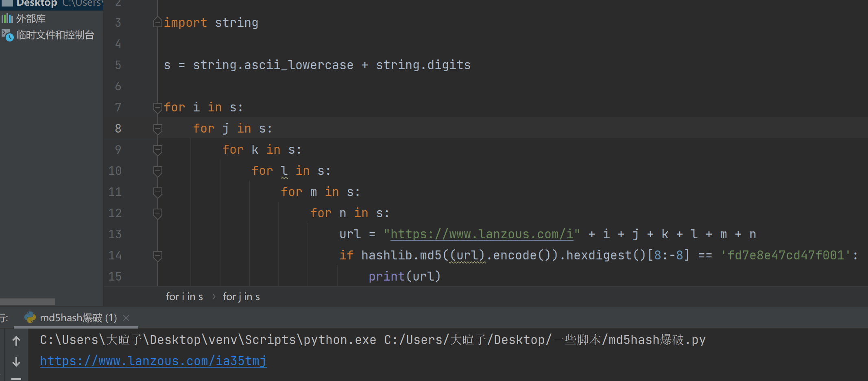The height and width of the screenshot is (381, 868).
Task: Click line number 15 in gutter
Action: 115,276
